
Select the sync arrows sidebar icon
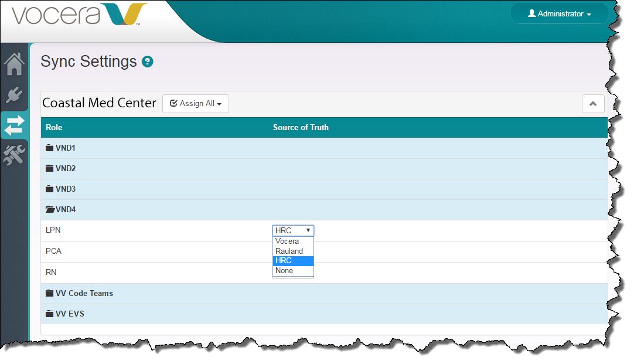pyautogui.click(x=15, y=125)
